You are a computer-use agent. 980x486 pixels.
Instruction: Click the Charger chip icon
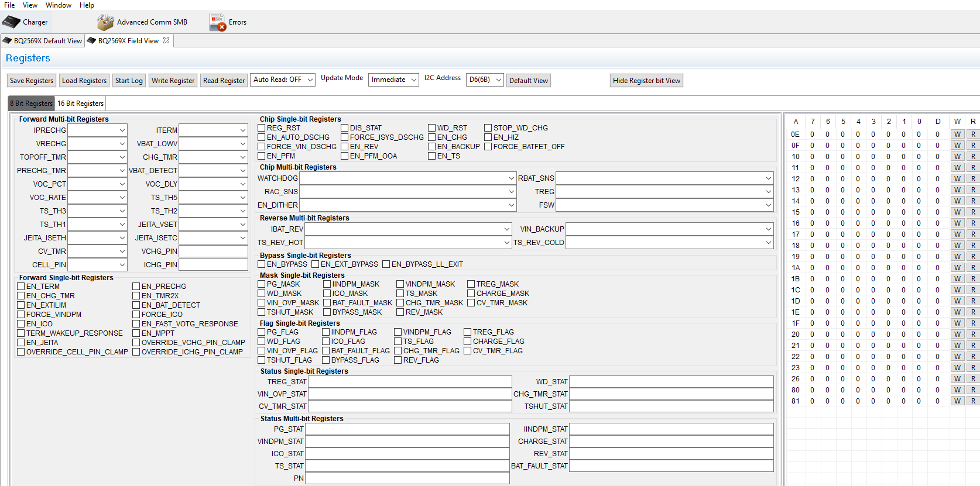(11, 22)
